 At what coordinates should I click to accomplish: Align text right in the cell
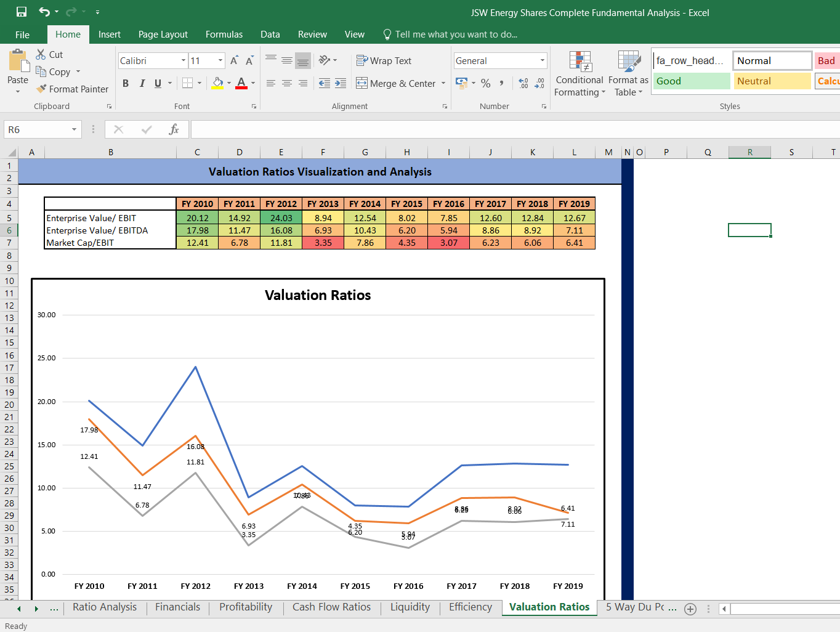(303, 83)
